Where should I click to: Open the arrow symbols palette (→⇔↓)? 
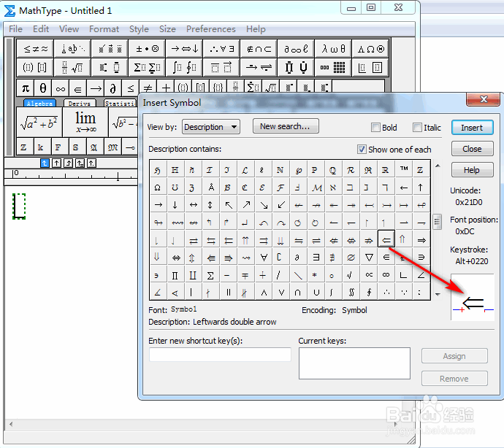pyautogui.click(x=185, y=49)
